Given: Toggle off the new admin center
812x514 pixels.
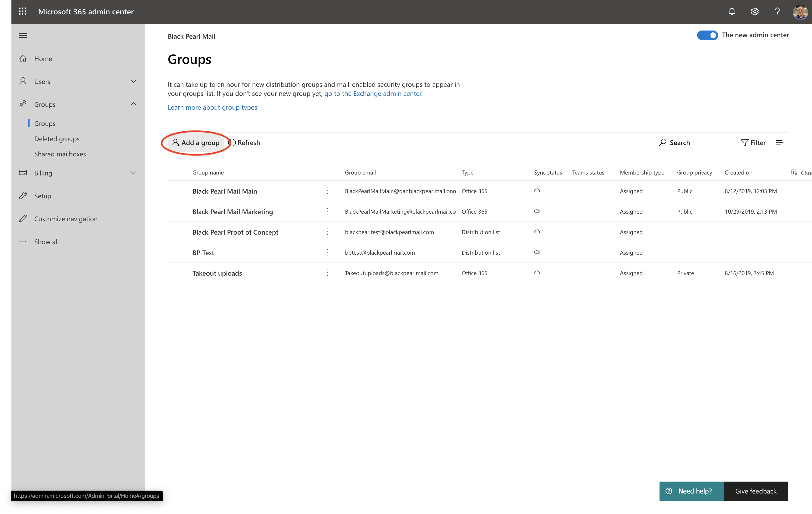Looking at the screenshot, I should coord(707,35).
